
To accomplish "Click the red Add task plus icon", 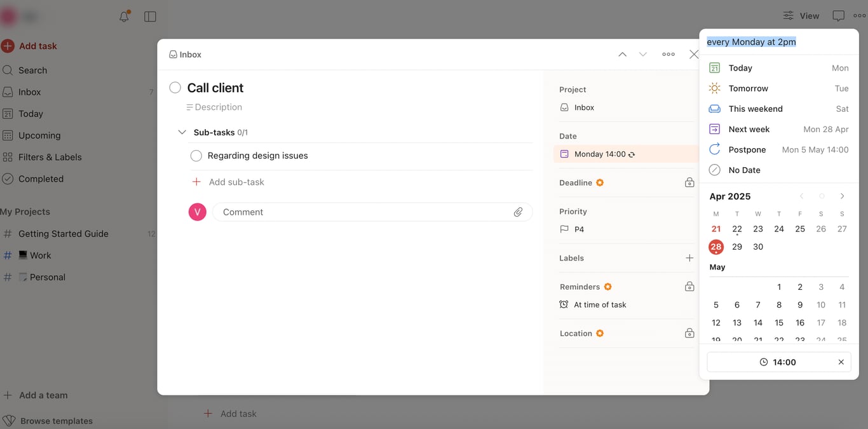I will click(x=8, y=46).
